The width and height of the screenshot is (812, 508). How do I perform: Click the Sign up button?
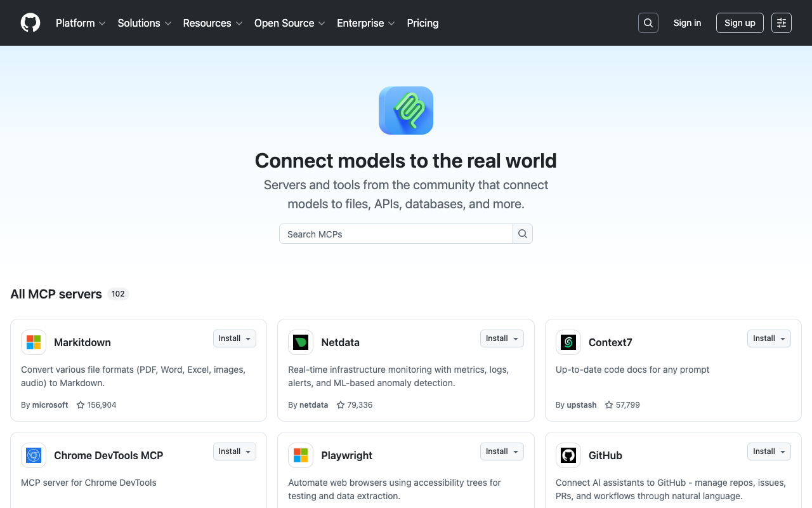pyautogui.click(x=740, y=23)
